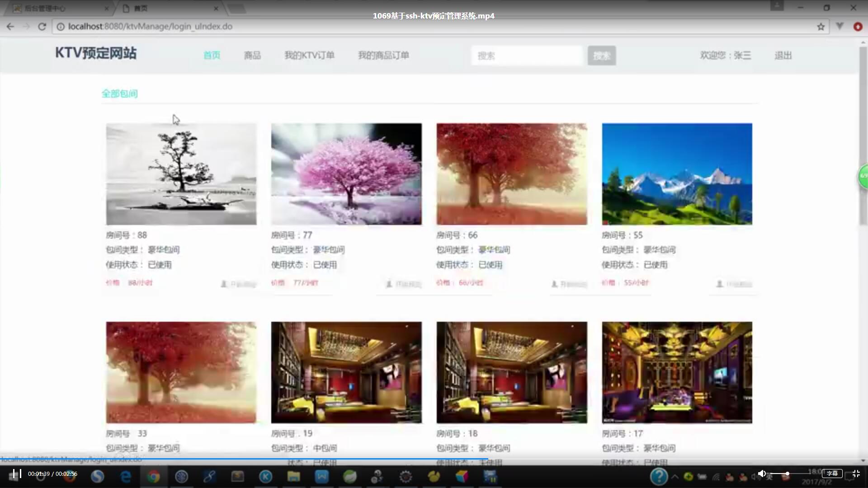
Task: Expand hidden system tray icons chevron
Action: tap(675, 476)
